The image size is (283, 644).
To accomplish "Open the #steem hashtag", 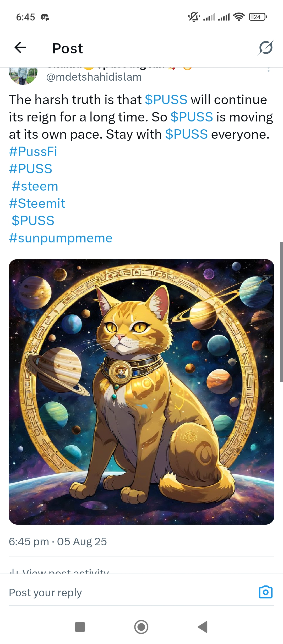I will pos(35,186).
